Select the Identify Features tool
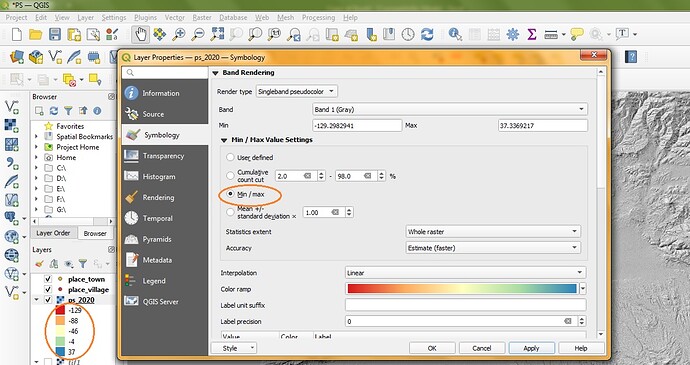 [455, 34]
